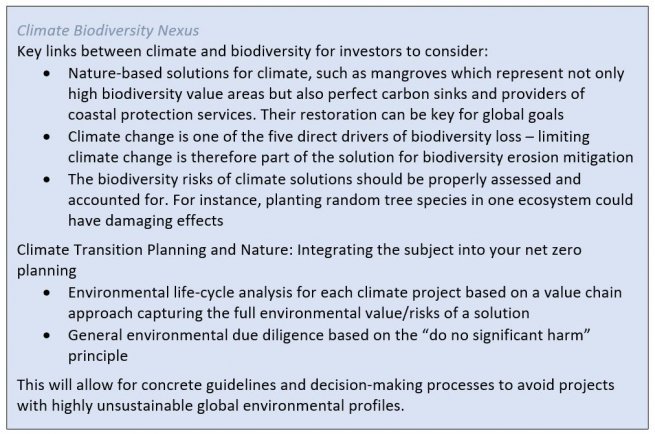Select the bullet before 'The biodiversity risks'
The image size is (655, 434).
(x=47, y=180)
